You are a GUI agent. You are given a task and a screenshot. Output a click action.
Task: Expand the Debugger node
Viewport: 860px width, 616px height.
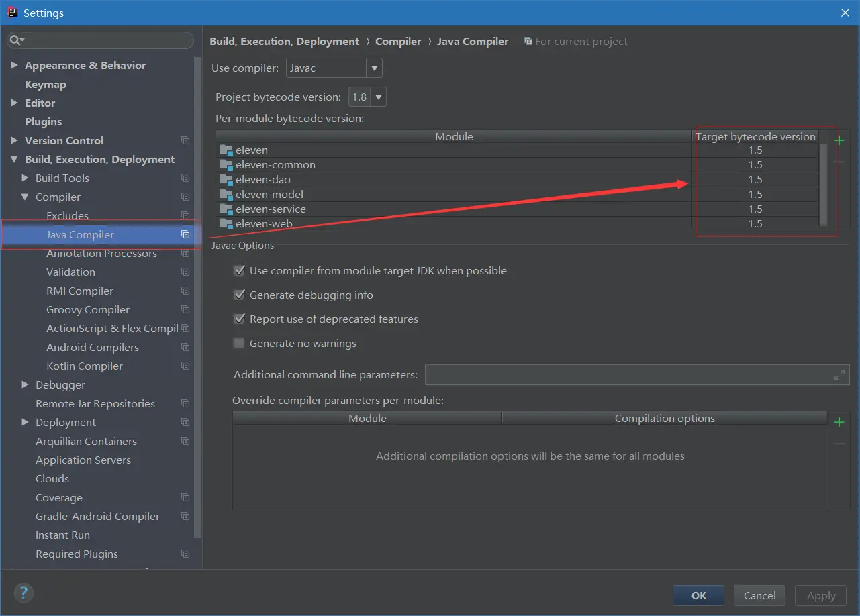(x=25, y=385)
